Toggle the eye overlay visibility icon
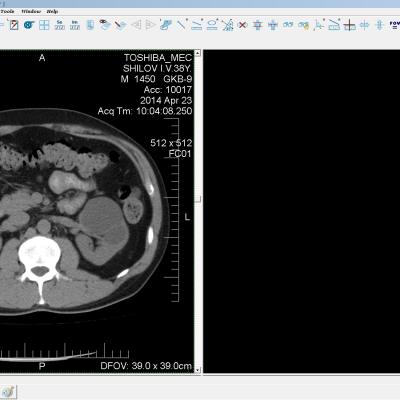 105,24
